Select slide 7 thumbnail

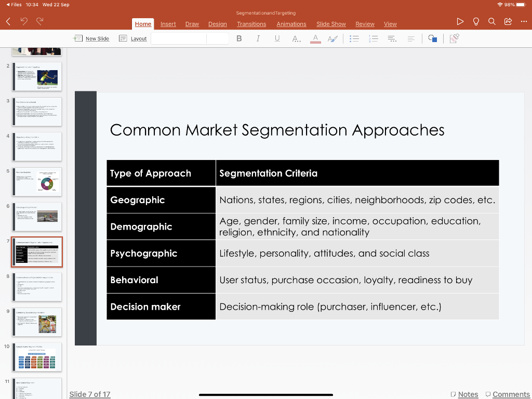[37, 252]
